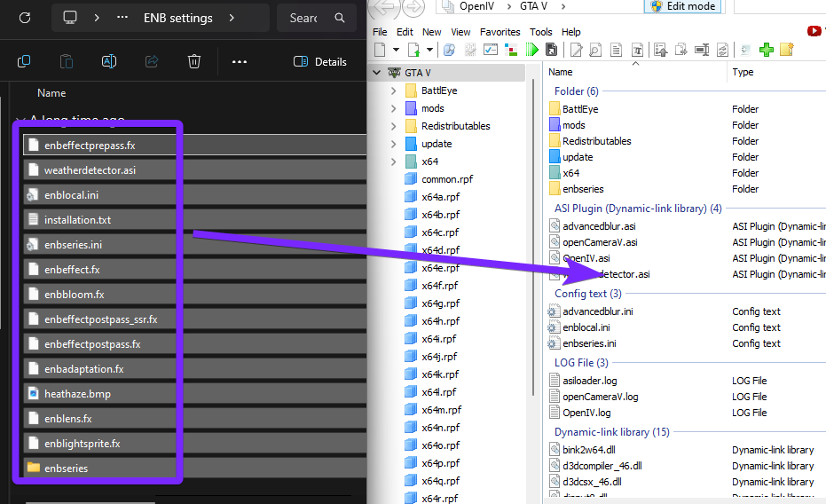This screenshot has height=504, width=826.
Task: Toggle the Details pane in File Explorer
Action: point(320,61)
